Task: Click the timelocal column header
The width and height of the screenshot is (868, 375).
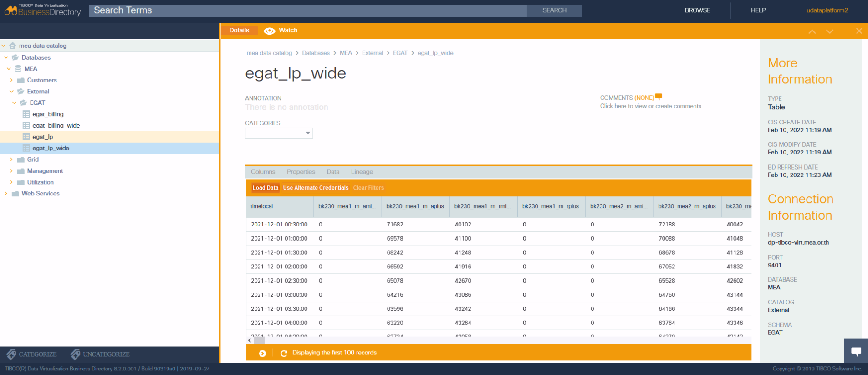Action: tap(280, 206)
